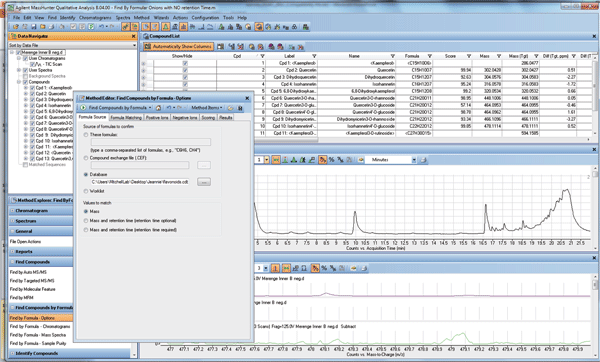Select the Worklist radio option
This screenshot has height=362, width=600.
[86, 191]
